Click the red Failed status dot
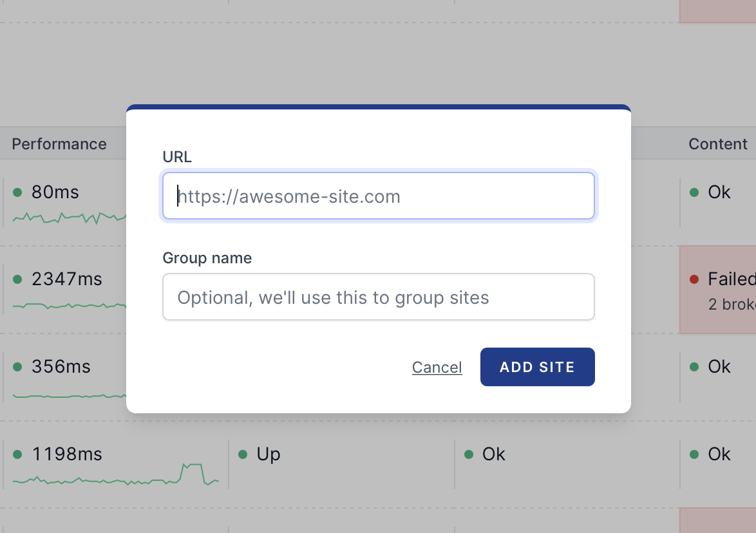The height and width of the screenshot is (533, 756). 694,279
